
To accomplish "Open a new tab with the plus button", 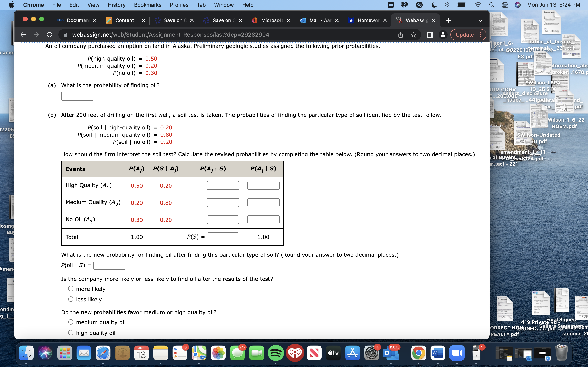I will click(x=448, y=20).
